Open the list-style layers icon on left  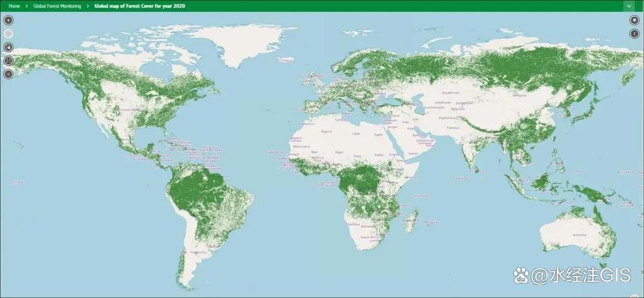[x=8, y=74]
